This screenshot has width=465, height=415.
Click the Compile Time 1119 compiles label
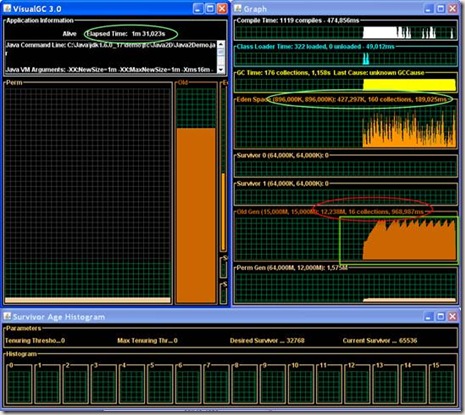(x=298, y=20)
